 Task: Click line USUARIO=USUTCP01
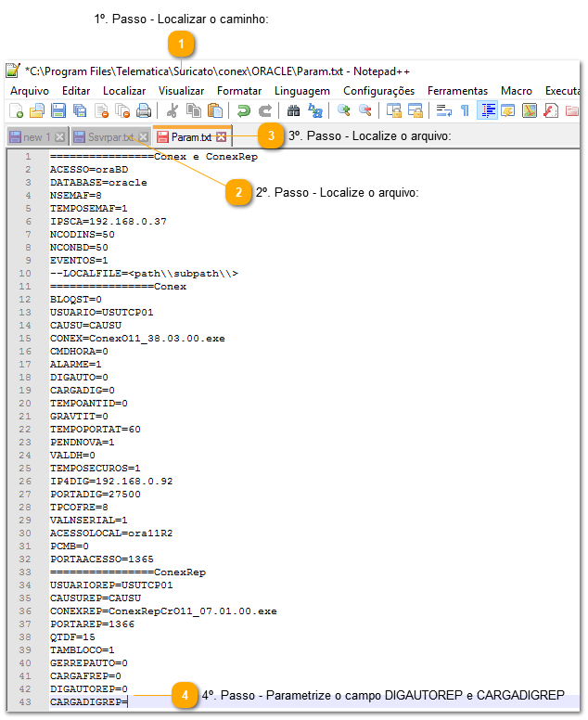click(102, 313)
